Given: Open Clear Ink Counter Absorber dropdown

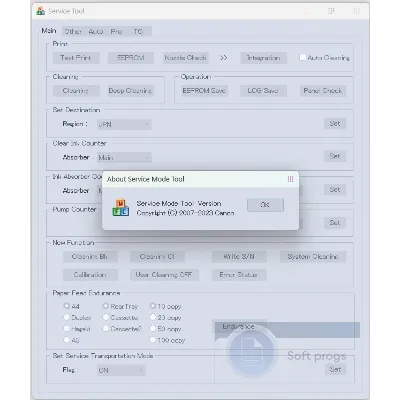Looking at the screenshot, I should [x=124, y=157].
